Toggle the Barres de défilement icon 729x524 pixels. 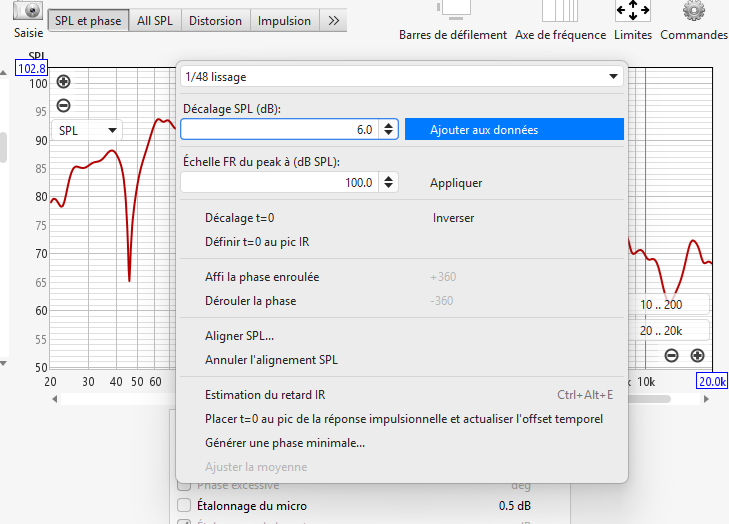click(x=453, y=10)
